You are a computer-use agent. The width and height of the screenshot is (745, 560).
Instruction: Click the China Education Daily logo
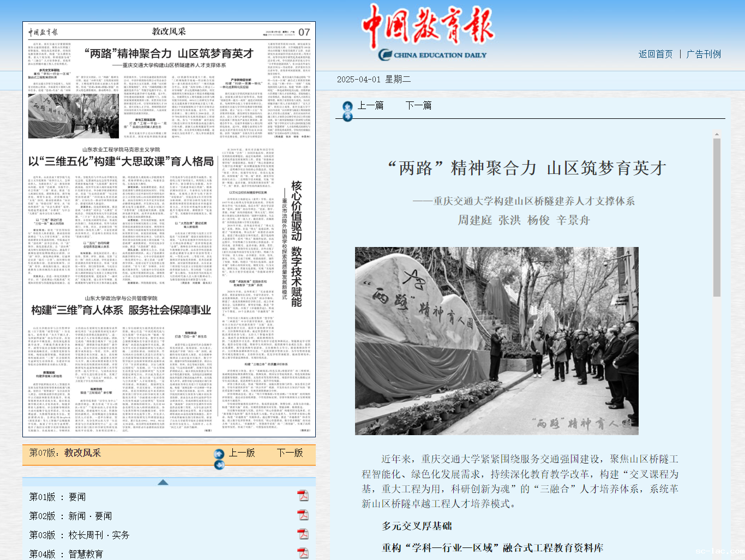(x=428, y=32)
